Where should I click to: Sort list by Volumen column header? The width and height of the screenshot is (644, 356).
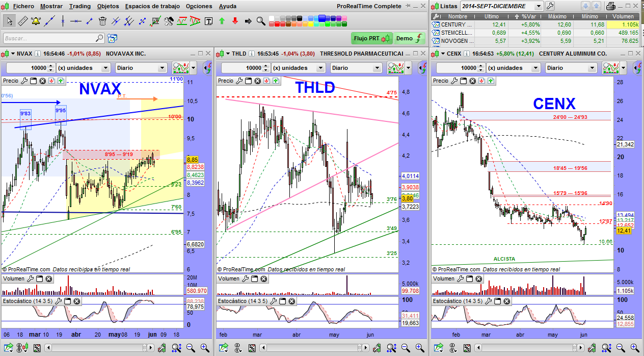623,17
